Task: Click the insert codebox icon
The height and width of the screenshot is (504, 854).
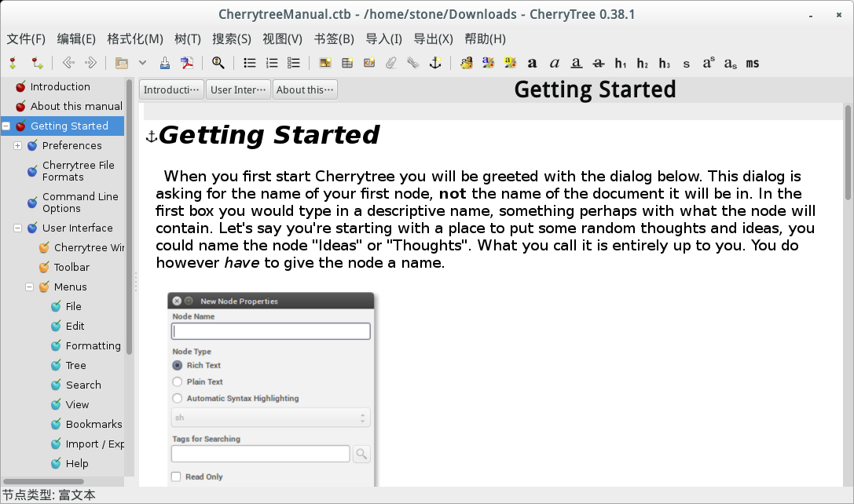Action: point(369,63)
